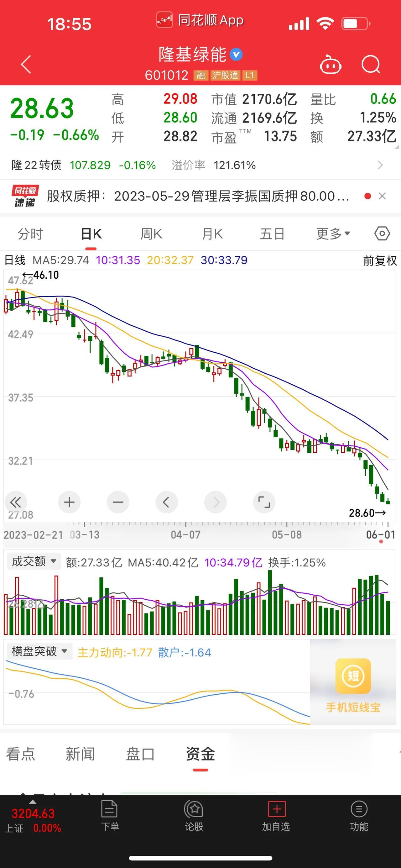Tap 散户:-1.64 label

tap(185, 653)
